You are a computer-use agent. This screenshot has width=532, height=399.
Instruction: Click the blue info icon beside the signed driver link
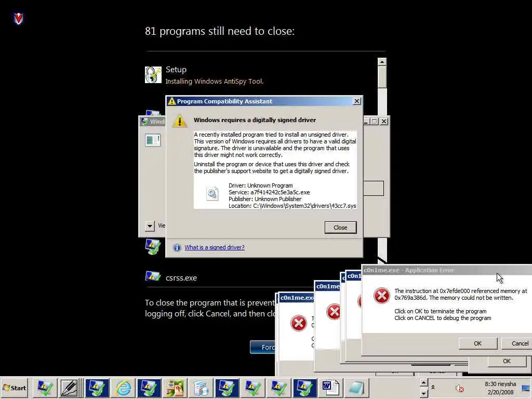click(177, 248)
